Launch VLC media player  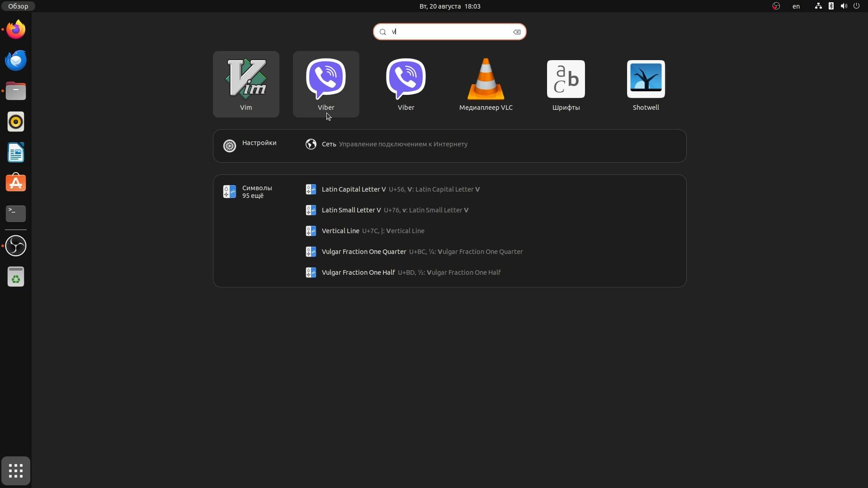pyautogui.click(x=486, y=84)
